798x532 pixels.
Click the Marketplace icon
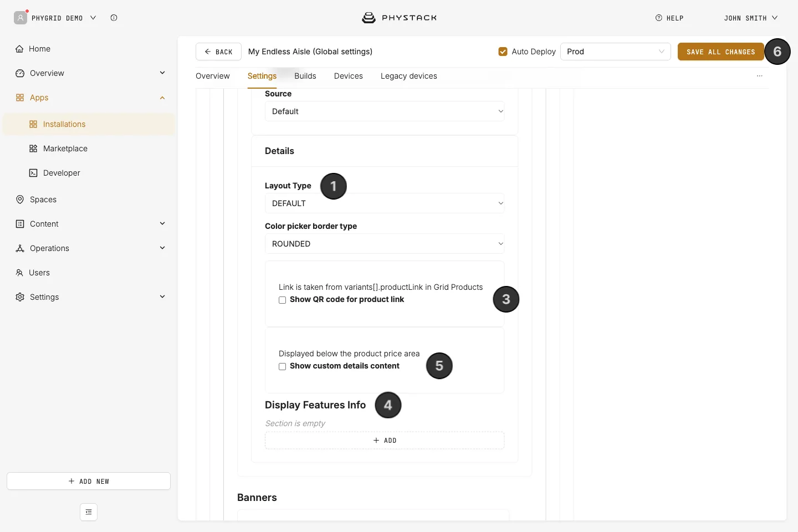33,149
